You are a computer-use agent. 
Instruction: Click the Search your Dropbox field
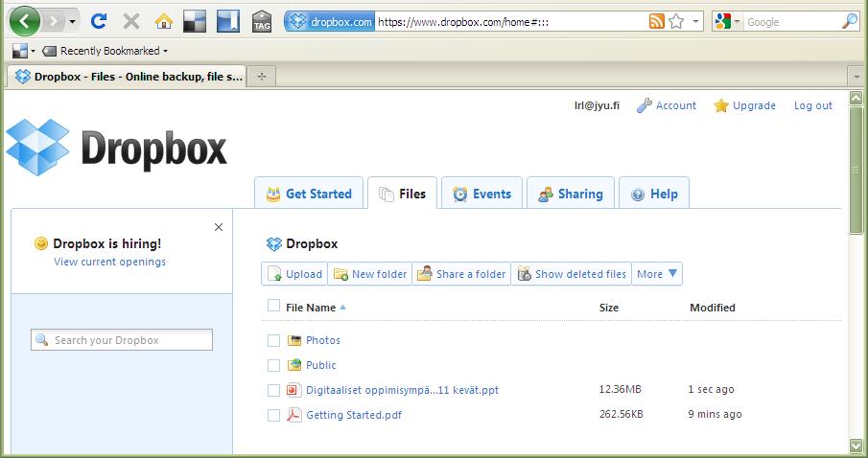pyautogui.click(x=122, y=339)
